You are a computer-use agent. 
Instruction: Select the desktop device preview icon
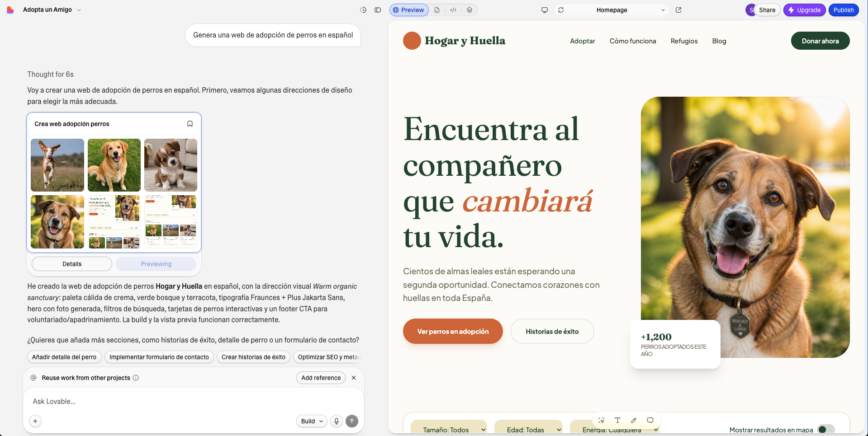tap(545, 10)
